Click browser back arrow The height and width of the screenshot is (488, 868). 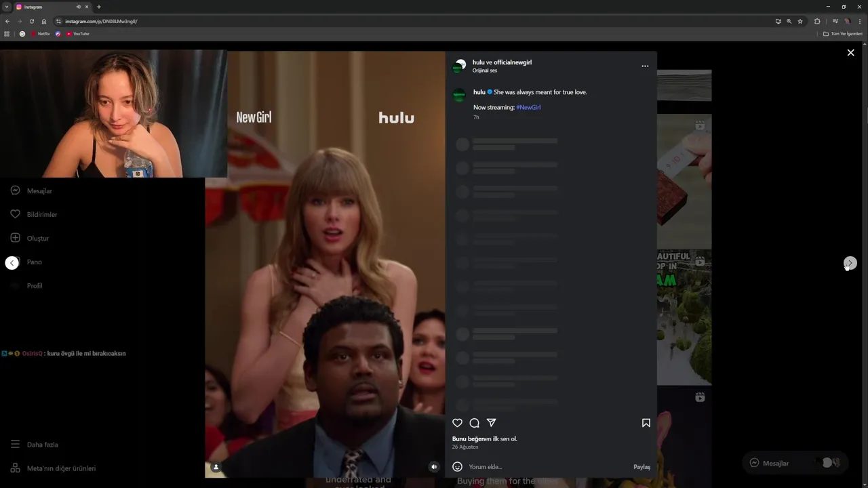[7, 21]
